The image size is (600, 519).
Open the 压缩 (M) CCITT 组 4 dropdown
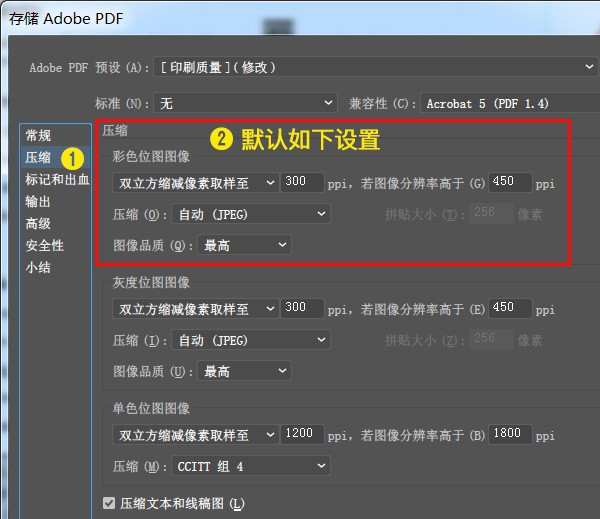point(251,465)
